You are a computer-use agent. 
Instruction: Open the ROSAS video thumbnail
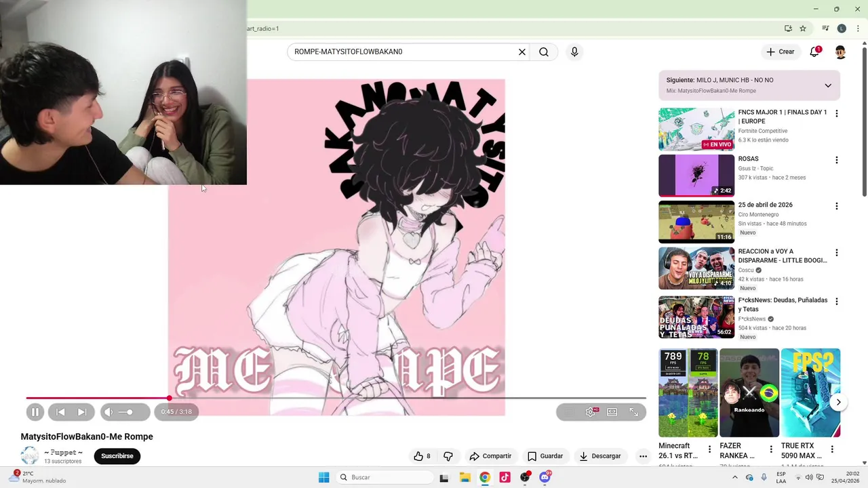click(696, 176)
